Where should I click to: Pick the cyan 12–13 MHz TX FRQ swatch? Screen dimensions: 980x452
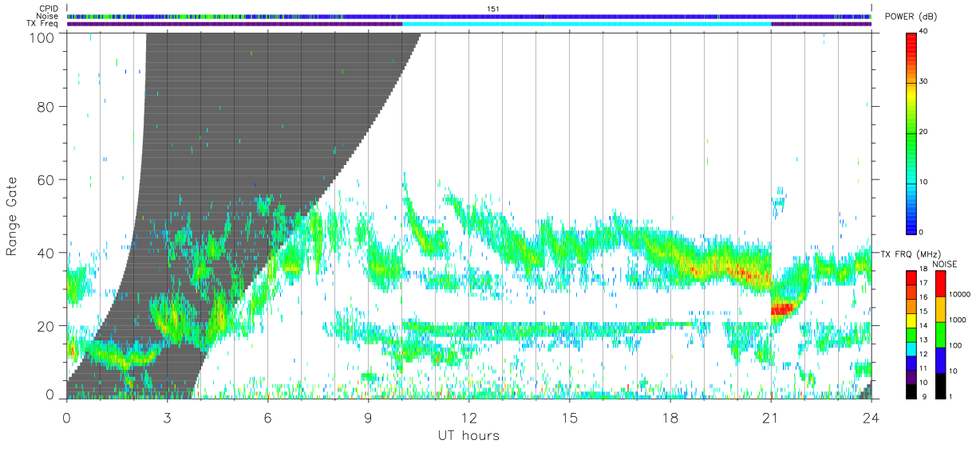click(x=912, y=348)
